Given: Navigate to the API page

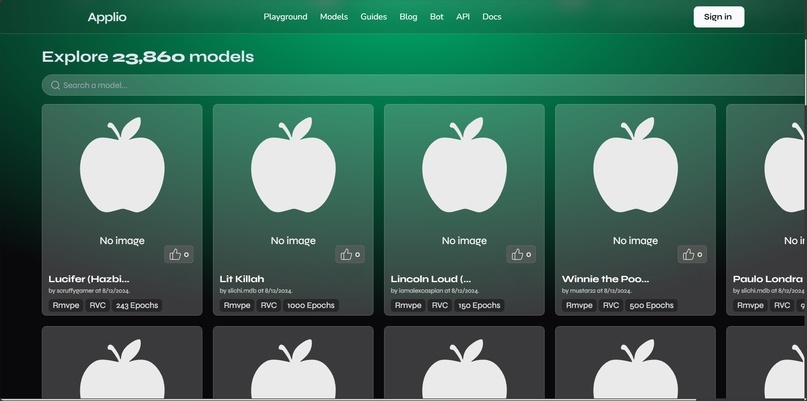Looking at the screenshot, I should point(463,16).
